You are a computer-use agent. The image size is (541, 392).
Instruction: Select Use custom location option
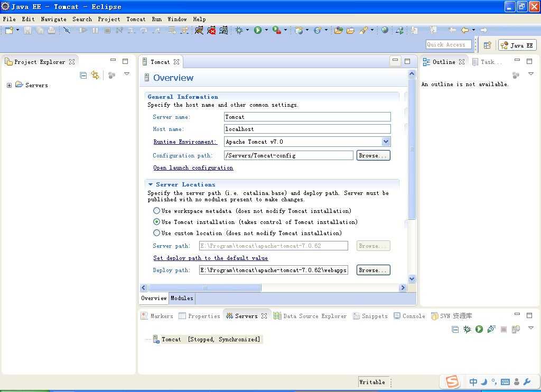[156, 232]
